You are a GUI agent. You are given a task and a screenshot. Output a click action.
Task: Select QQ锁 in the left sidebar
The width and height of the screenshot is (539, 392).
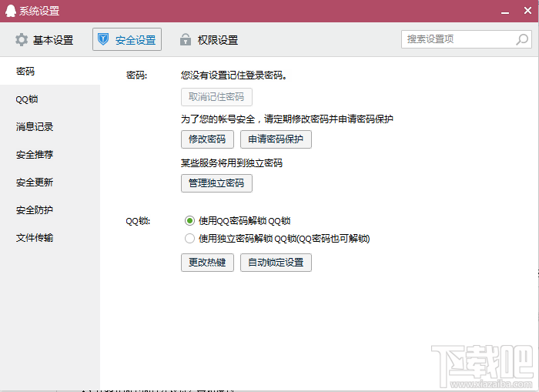pos(50,99)
